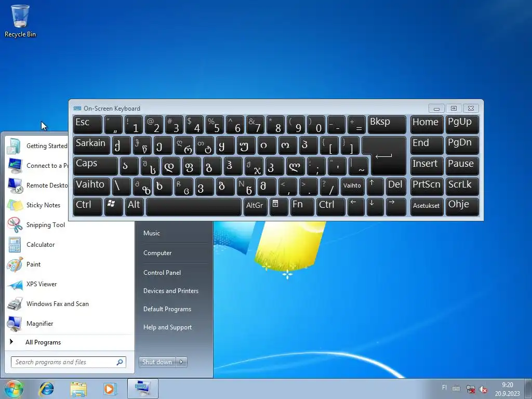Open Remote Desktop Connection from Start menu
Screen dimensions: 532x399
tap(37, 185)
